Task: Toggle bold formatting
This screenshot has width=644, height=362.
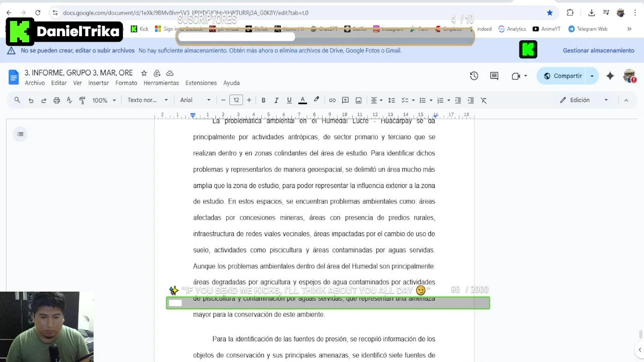Action: [263, 100]
